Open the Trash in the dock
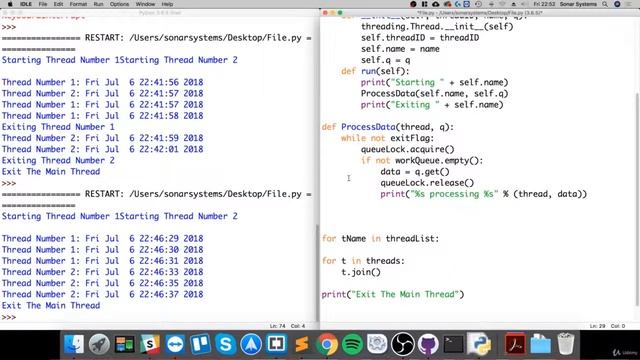This screenshot has width=640, height=360. 566,344
